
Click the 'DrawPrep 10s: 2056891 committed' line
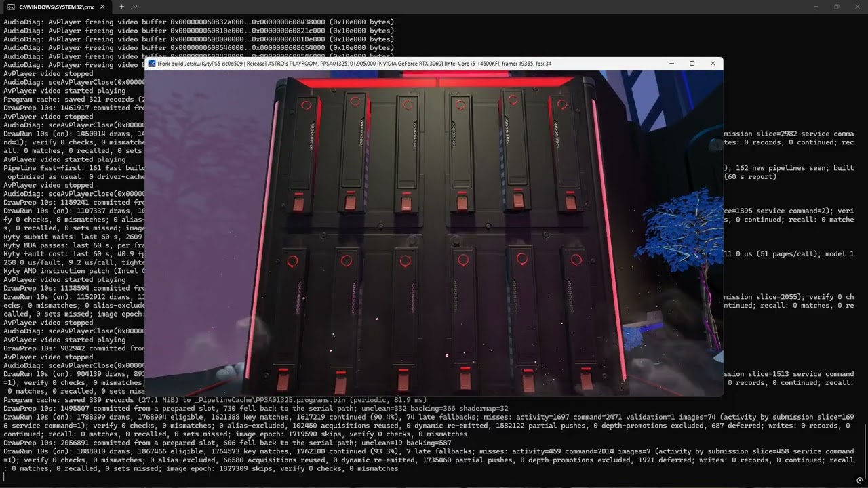click(227, 443)
